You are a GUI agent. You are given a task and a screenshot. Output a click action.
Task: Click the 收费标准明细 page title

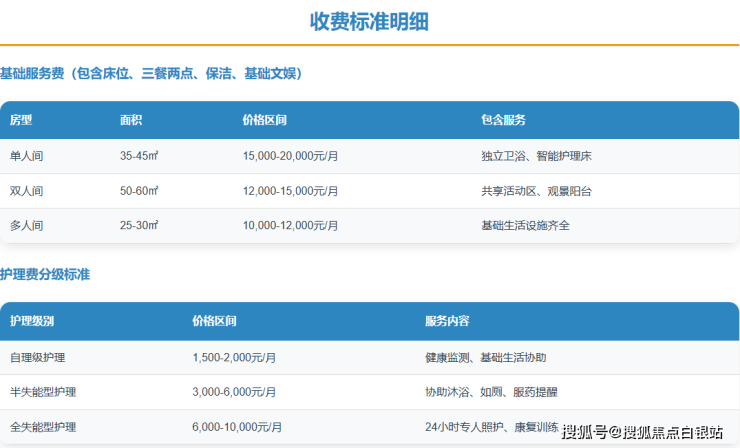[369, 22]
